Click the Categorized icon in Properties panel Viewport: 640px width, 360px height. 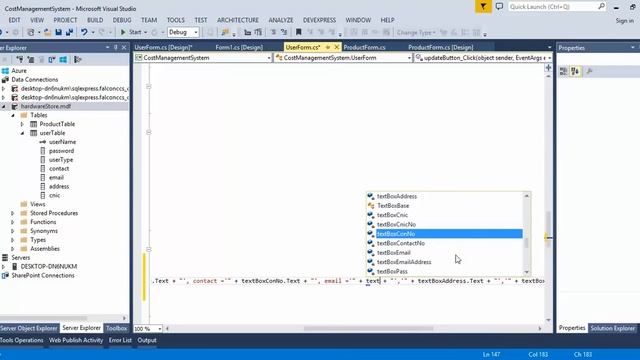pyautogui.click(x=563, y=71)
